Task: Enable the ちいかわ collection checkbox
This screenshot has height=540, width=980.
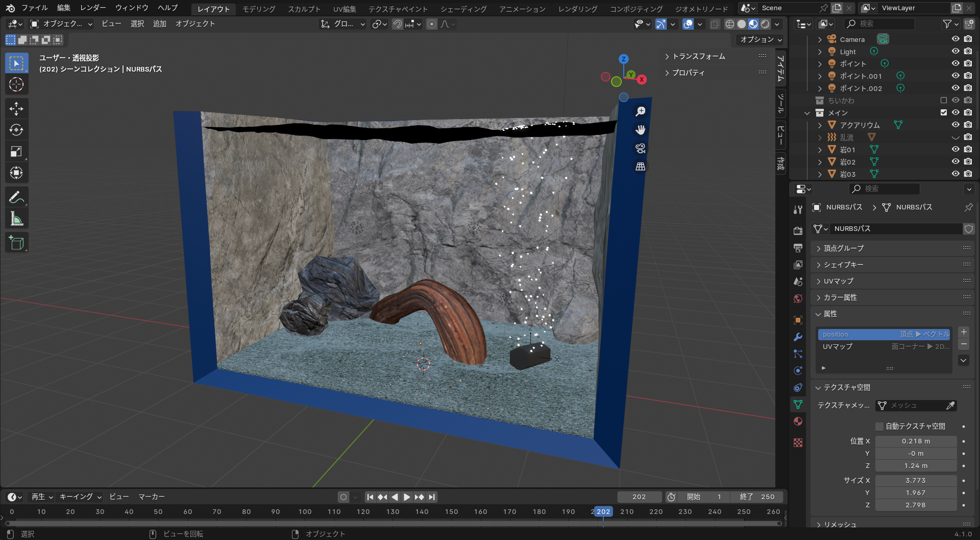Action: pyautogui.click(x=943, y=100)
